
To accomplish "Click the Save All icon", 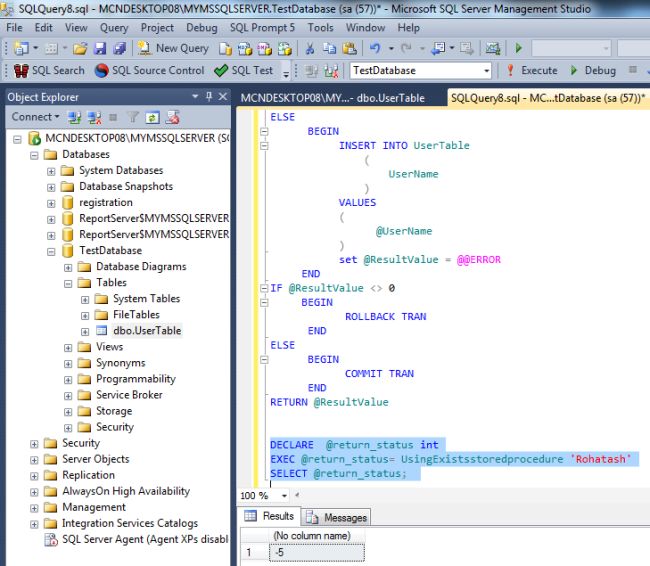I will 121,48.
